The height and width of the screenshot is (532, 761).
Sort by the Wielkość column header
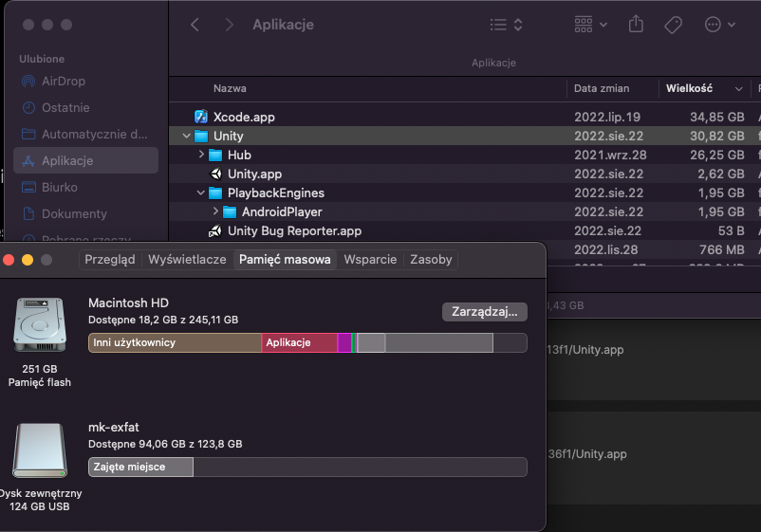point(689,88)
